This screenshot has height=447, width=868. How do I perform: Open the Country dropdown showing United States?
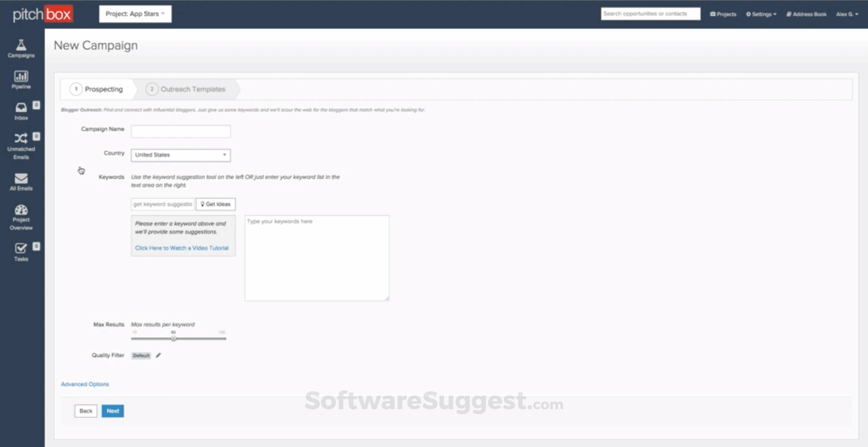180,155
